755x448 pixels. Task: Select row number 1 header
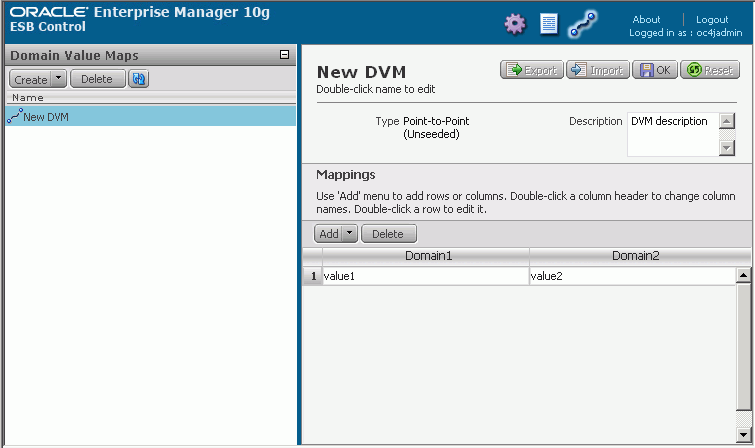pos(313,276)
